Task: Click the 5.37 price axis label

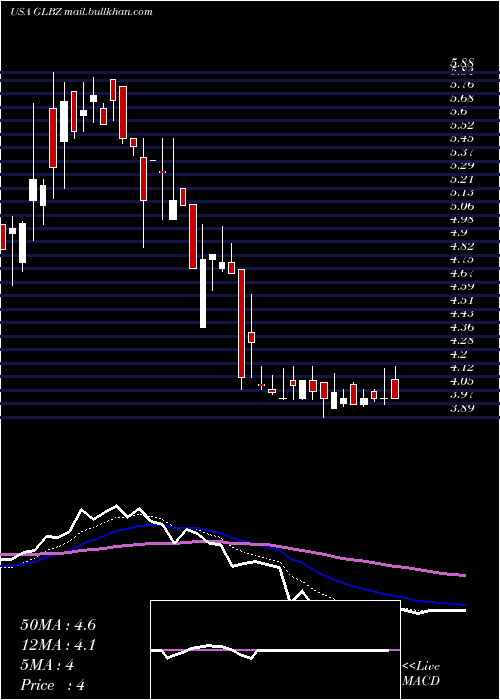Action: coord(462,152)
